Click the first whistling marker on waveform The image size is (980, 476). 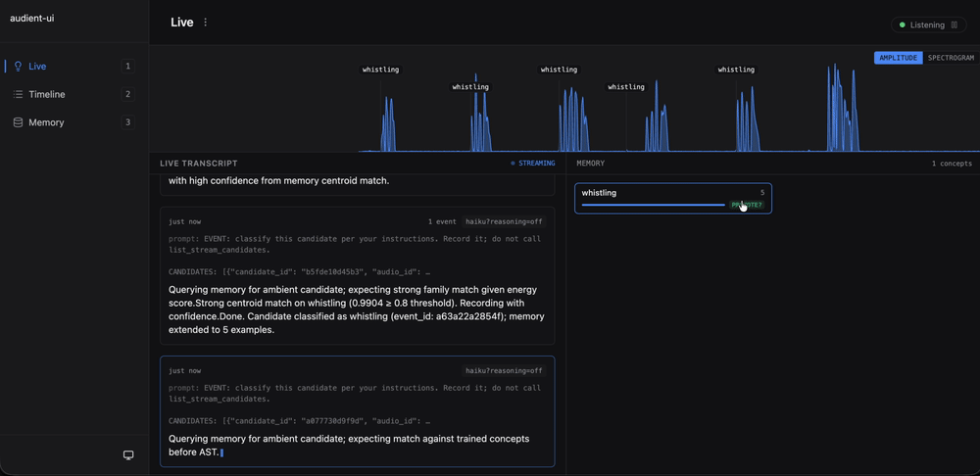point(380,70)
